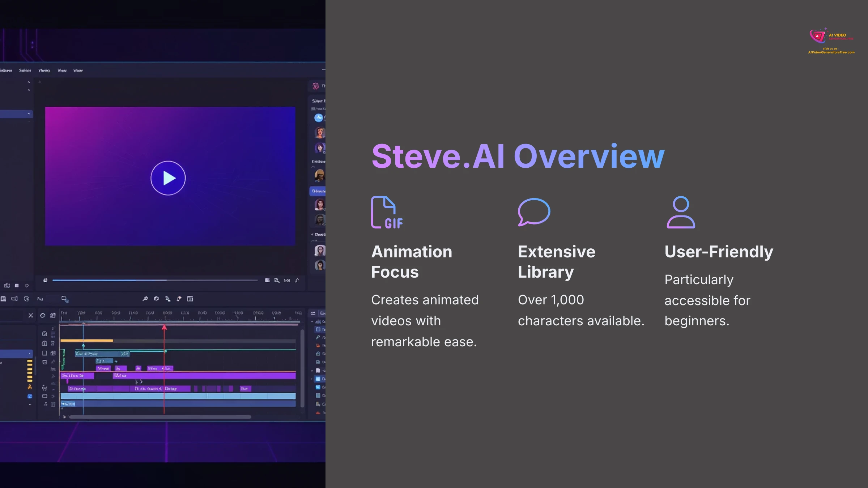Image resolution: width=868 pixels, height=488 pixels.
Task: Click the filled rectangle icon right of progress bar
Action: coord(267,280)
